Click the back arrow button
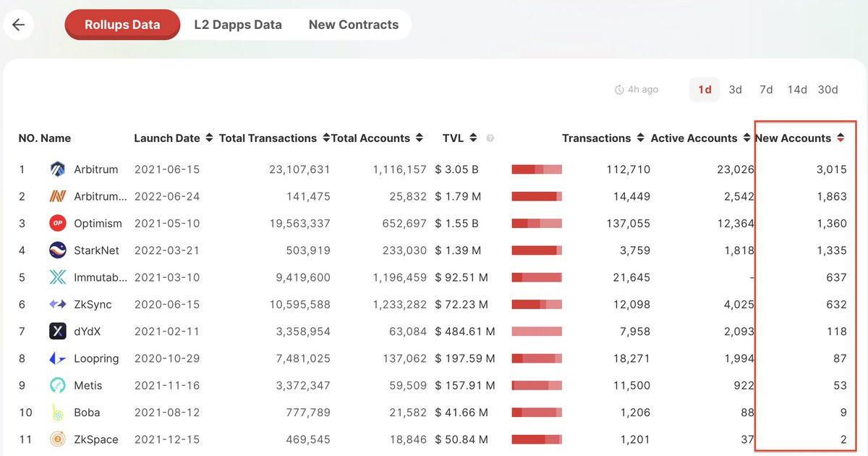868x456 pixels. tap(18, 25)
